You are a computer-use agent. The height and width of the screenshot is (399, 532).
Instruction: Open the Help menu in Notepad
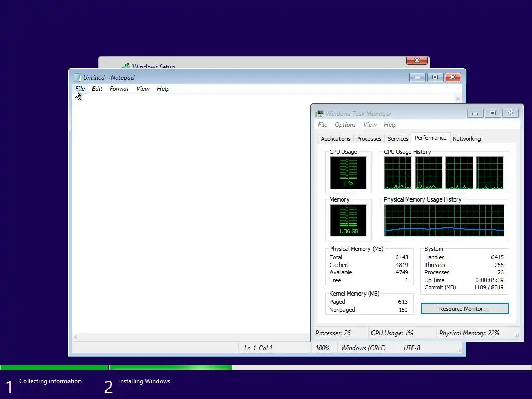163,89
